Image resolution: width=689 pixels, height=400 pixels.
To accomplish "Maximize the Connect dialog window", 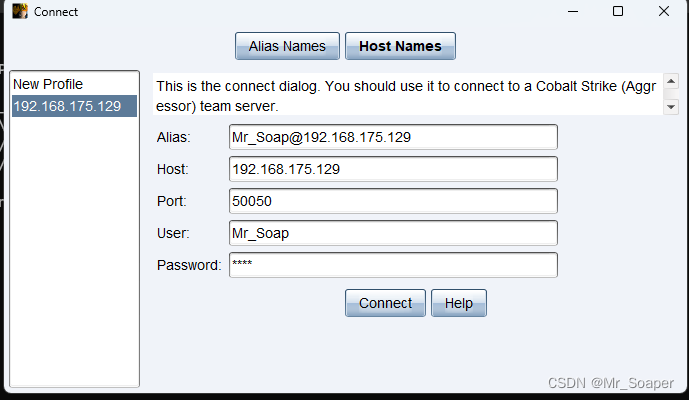I will (618, 12).
